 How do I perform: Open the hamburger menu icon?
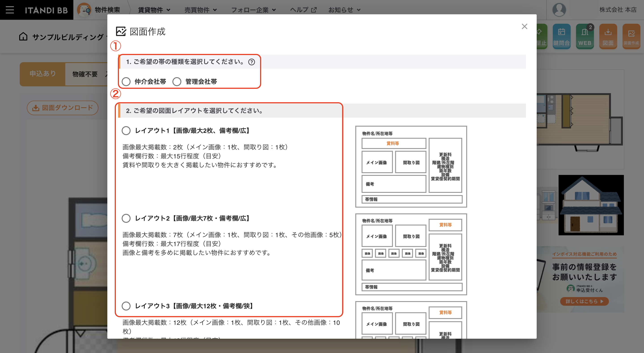click(x=10, y=10)
